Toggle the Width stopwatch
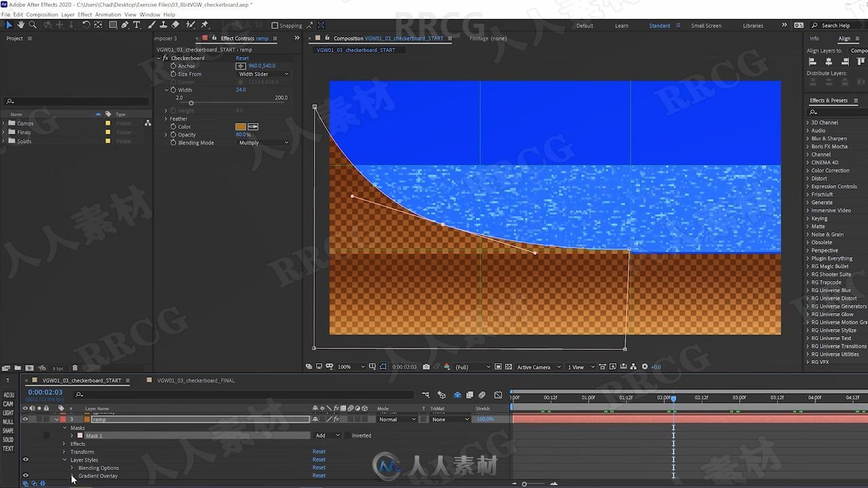 (173, 89)
